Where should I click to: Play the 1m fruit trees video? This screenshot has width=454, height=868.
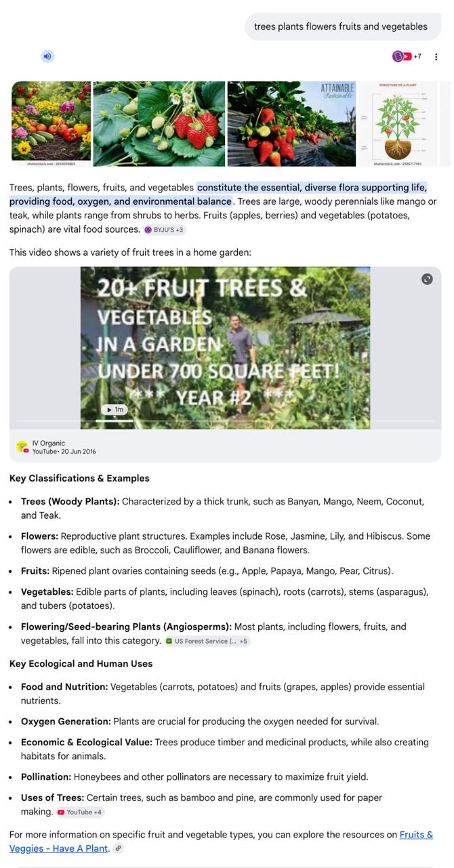(115, 410)
